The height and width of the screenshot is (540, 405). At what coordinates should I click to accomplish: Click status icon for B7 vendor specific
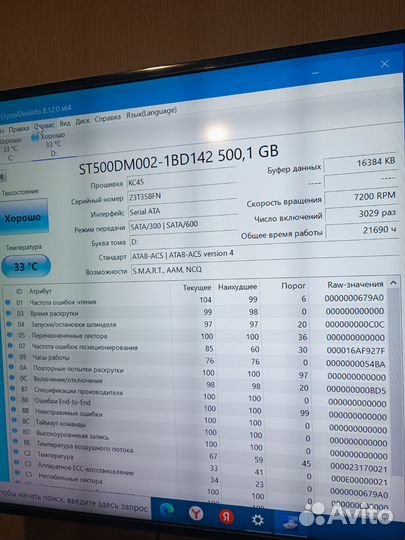click(x=13, y=388)
